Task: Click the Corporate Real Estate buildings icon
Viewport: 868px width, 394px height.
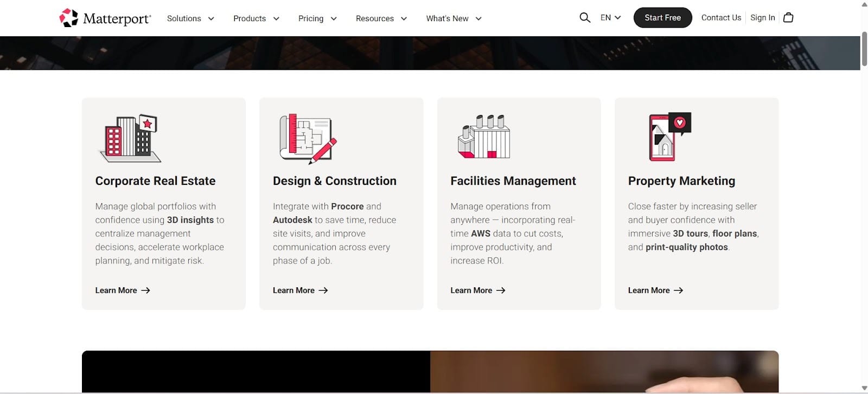Action: [131, 138]
